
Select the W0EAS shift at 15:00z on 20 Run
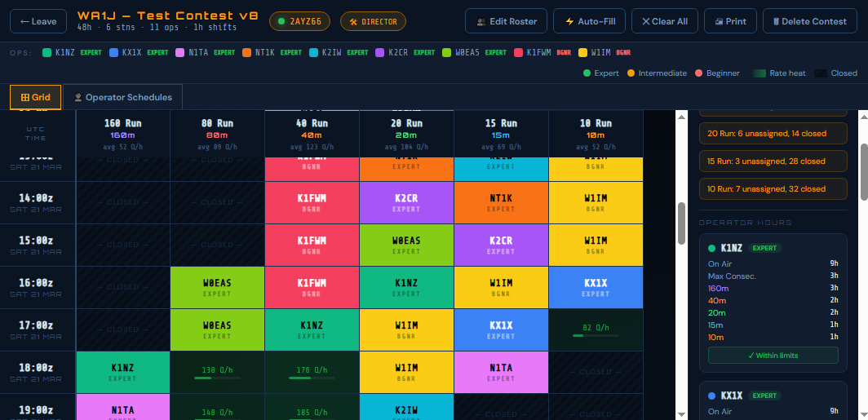pos(407,245)
